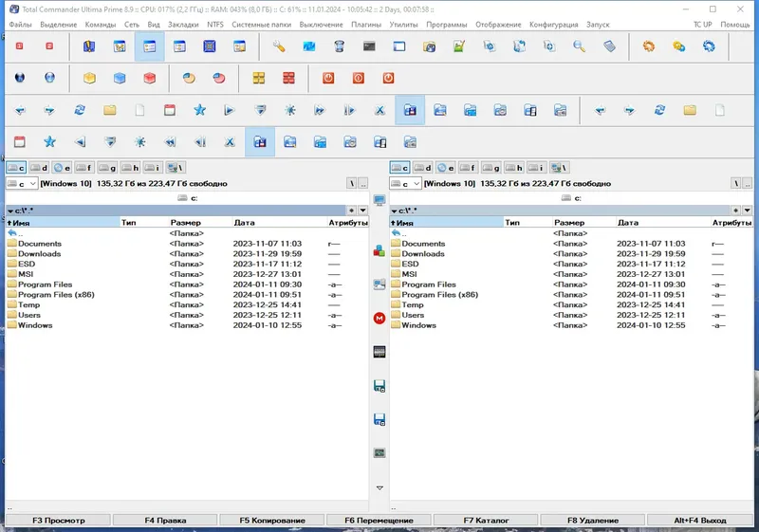Open right panel directory history arrow
The image size is (759, 532).
[x=747, y=211]
